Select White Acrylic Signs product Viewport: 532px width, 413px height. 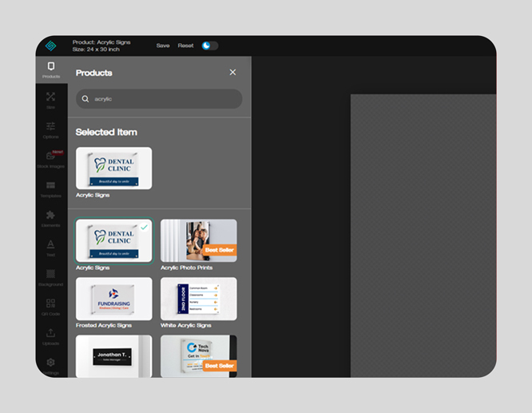[199, 299]
